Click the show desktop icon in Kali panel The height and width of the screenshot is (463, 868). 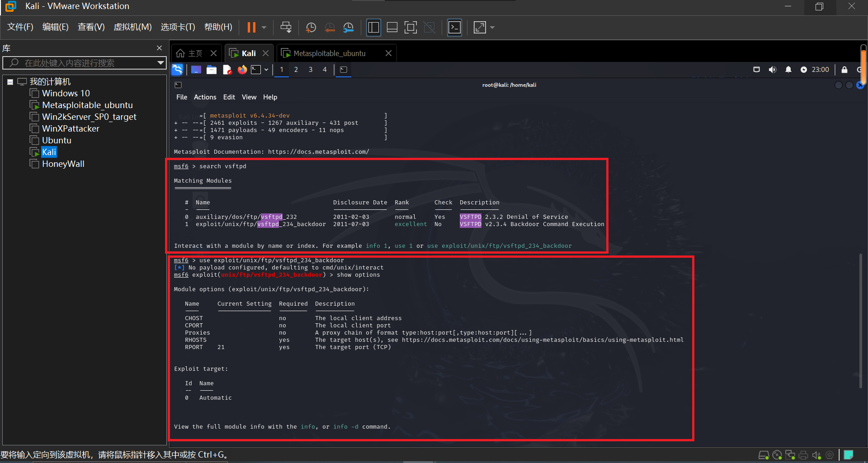tap(196, 70)
